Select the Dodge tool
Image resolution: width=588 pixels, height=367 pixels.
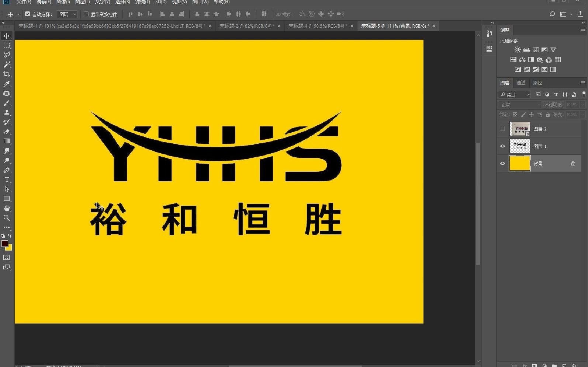point(7,160)
